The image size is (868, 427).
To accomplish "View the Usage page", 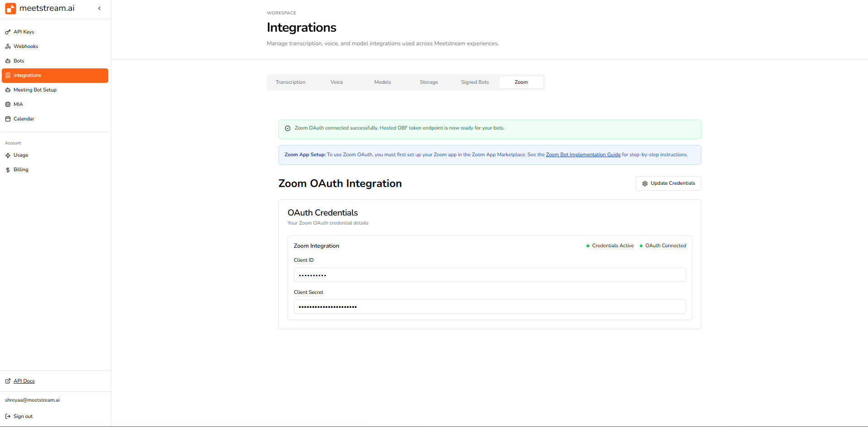I will (x=55, y=155).
